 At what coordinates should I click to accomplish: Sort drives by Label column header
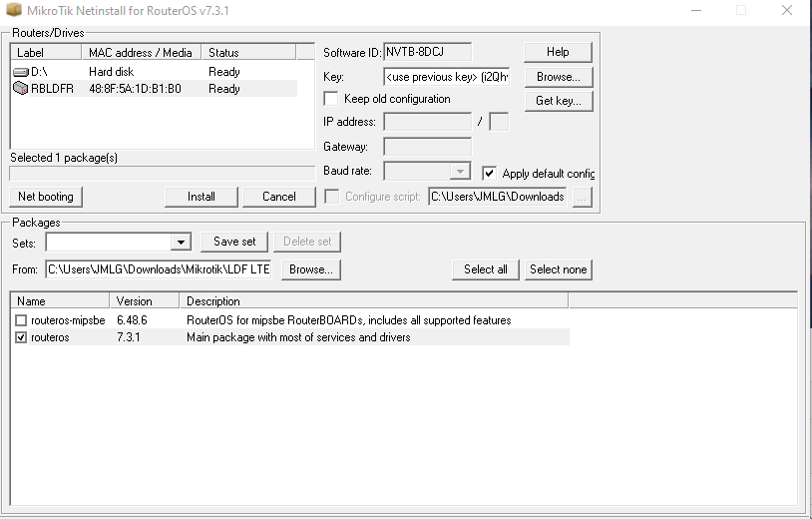(x=46, y=52)
